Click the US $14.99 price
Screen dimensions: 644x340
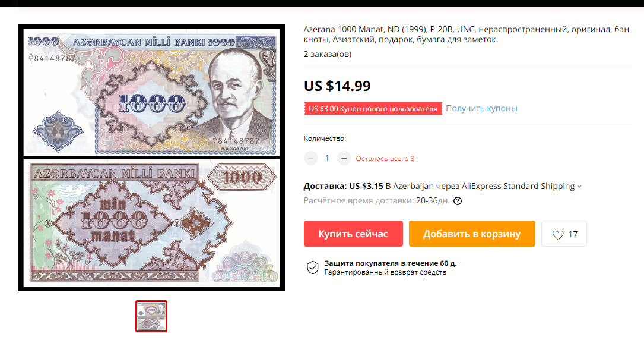pos(337,86)
